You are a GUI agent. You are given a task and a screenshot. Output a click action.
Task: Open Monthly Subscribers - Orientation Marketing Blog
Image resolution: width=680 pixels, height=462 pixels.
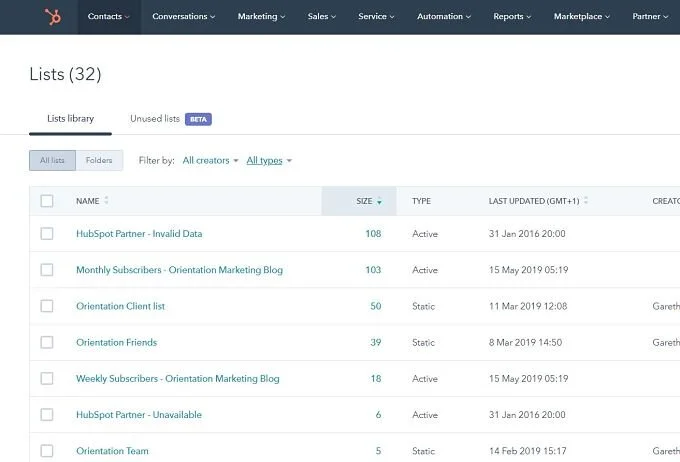click(x=179, y=270)
